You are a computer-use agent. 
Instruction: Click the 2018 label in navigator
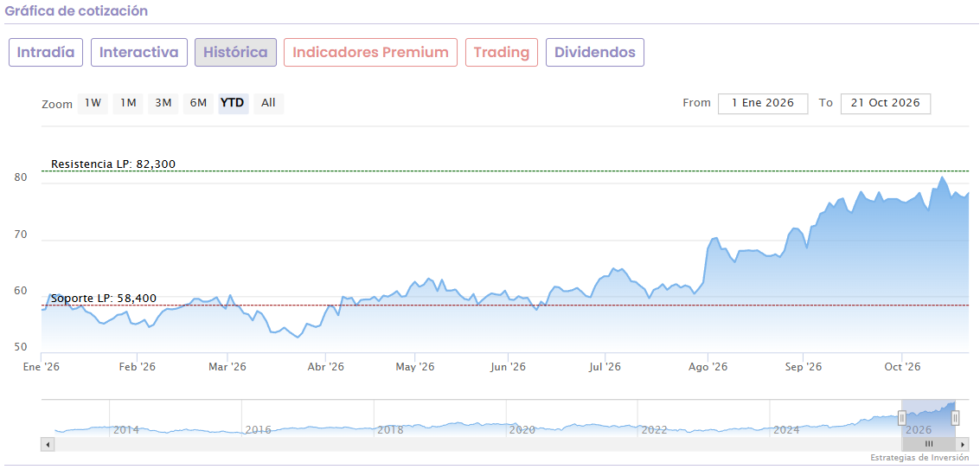pos(391,430)
